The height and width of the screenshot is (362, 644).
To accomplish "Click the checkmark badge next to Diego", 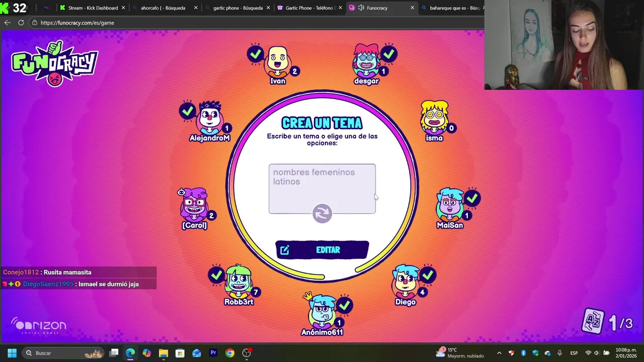I will [x=428, y=275].
